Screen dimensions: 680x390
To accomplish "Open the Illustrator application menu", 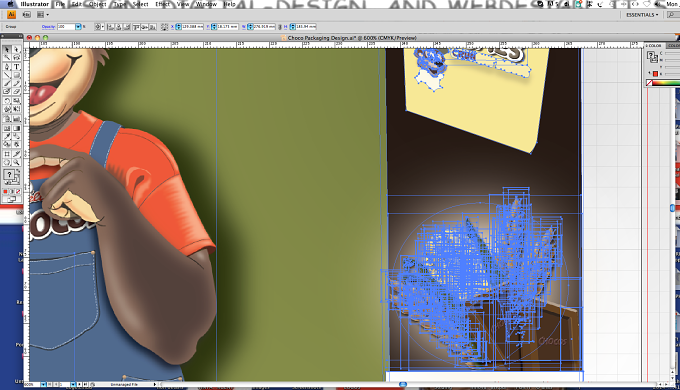I will coord(35,4).
